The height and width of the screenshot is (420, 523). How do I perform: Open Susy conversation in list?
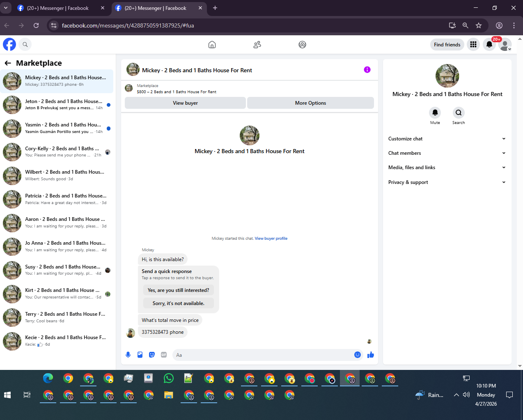pyautogui.click(x=57, y=270)
